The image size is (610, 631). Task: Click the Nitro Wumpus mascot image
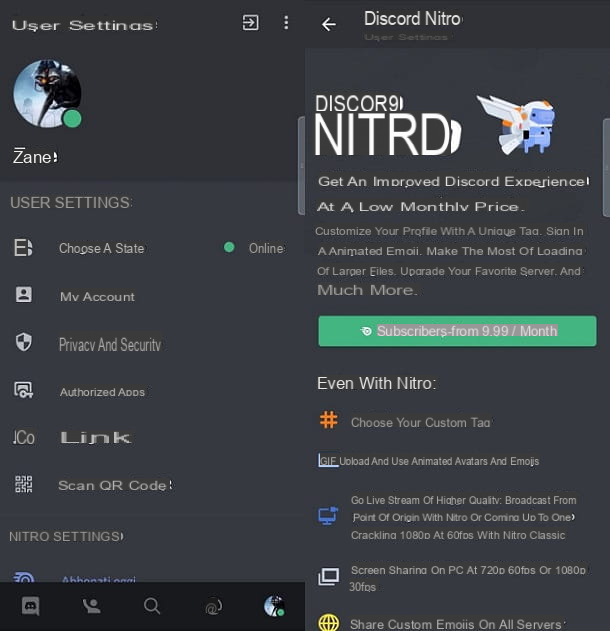(x=517, y=124)
